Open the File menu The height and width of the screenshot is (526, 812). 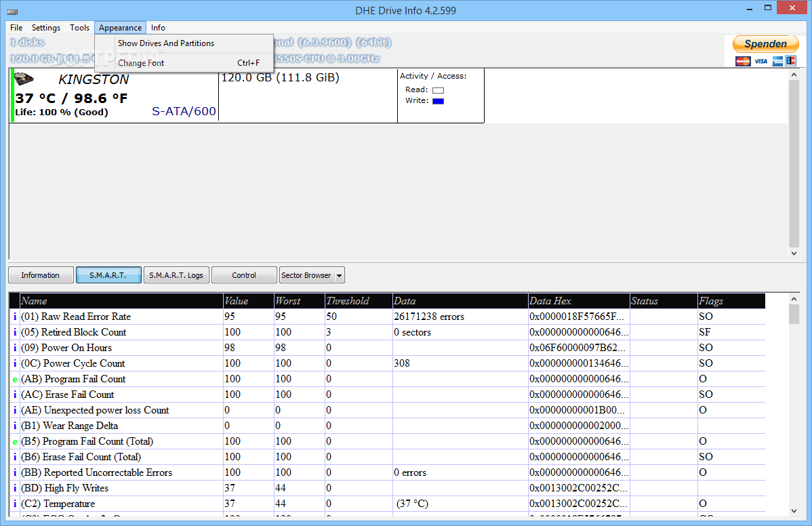click(x=16, y=27)
